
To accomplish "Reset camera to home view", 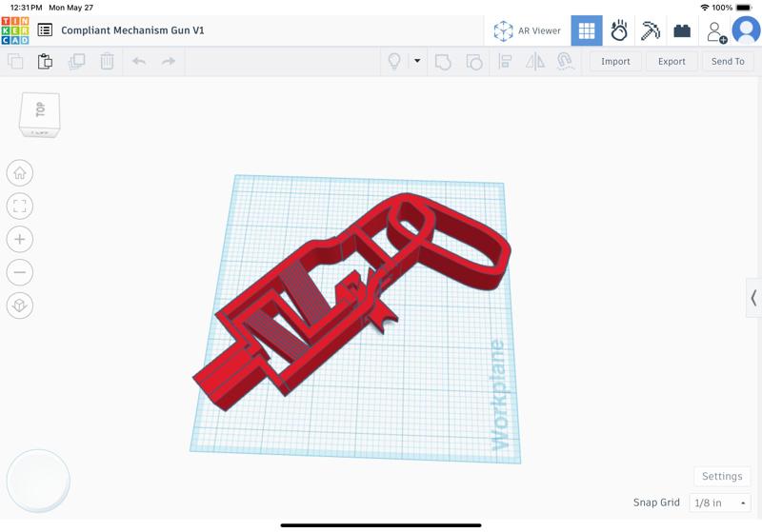I will (20, 173).
